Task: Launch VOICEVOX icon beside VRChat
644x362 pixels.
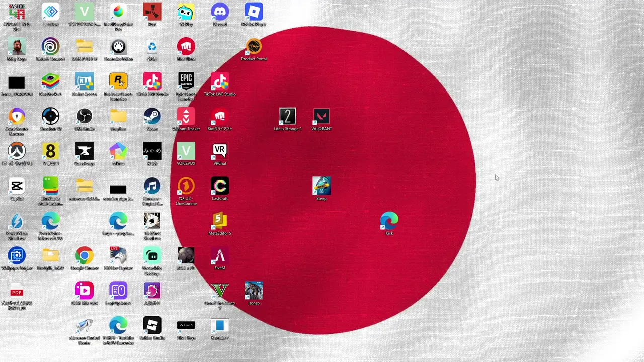Action: [186, 151]
